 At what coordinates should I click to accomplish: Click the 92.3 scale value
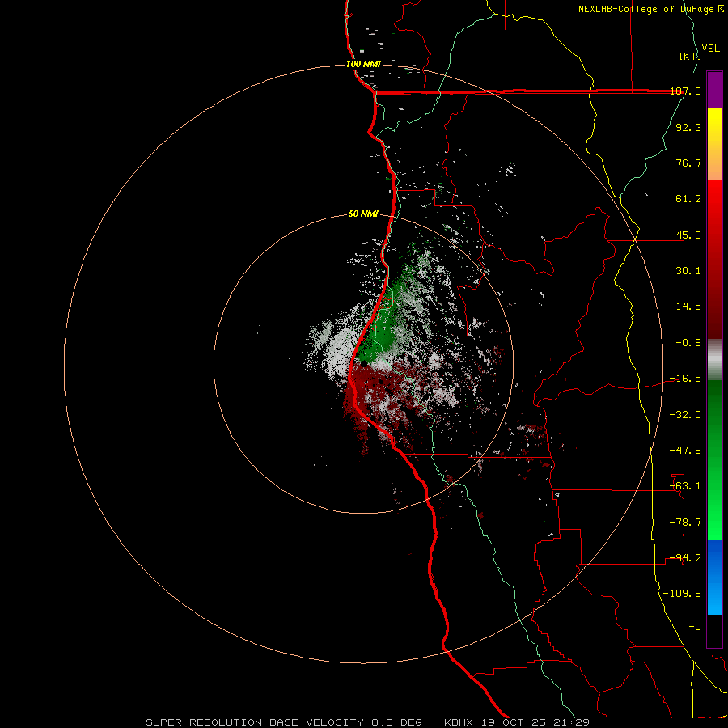click(688, 127)
